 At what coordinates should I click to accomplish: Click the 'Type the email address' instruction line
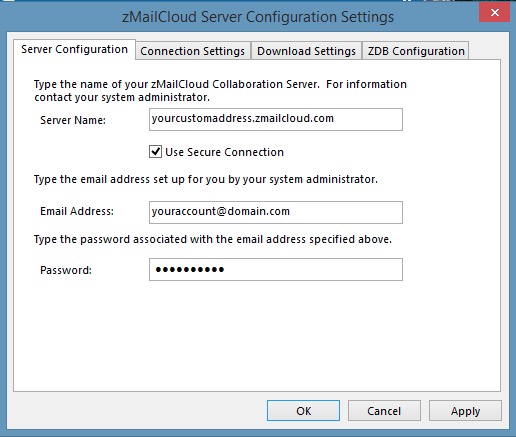pos(206,179)
